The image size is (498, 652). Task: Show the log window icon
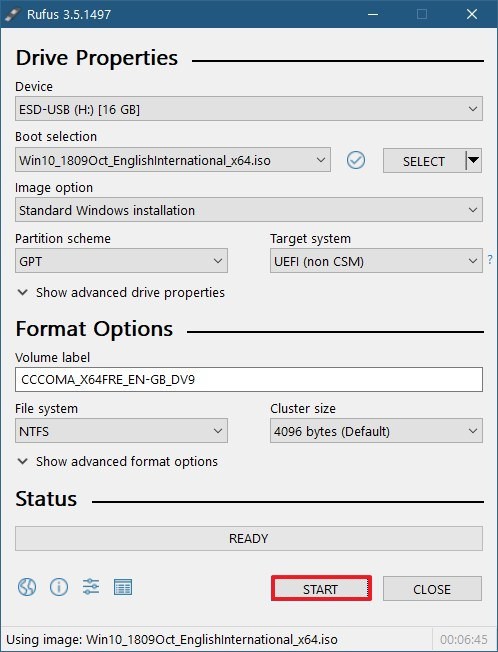tap(123, 587)
